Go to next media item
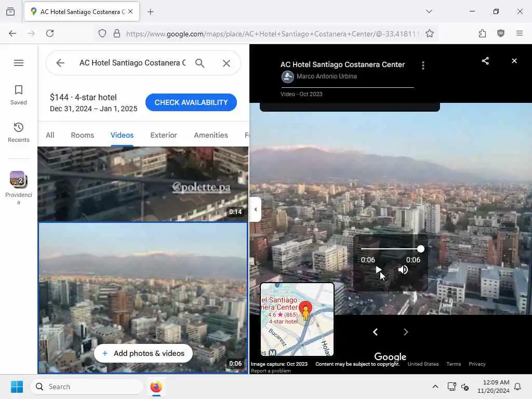 click(x=406, y=332)
